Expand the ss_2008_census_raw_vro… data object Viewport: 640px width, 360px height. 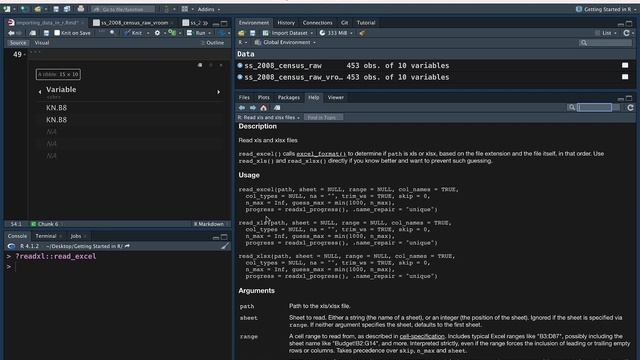click(240, 77)
